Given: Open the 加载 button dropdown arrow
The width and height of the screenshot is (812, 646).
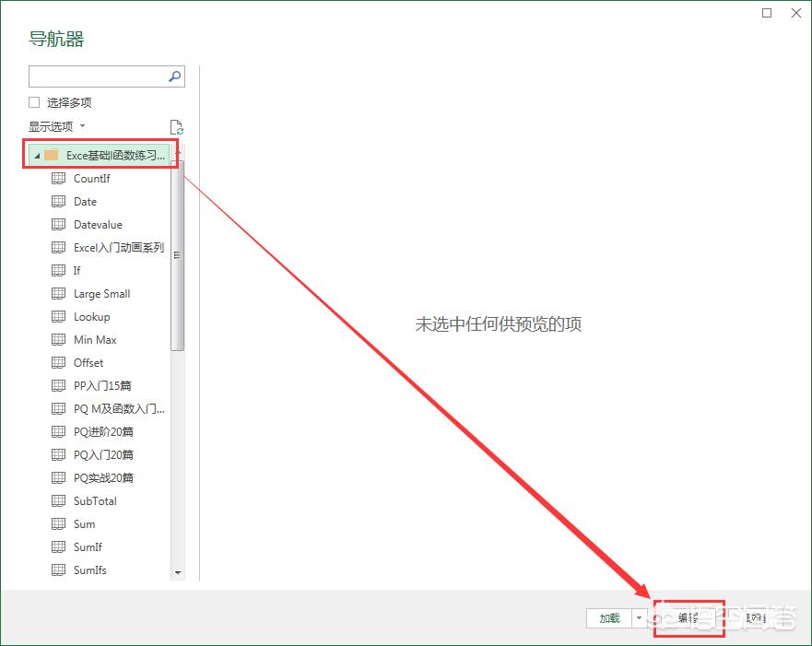Looking at the screenshot, I should (x=639, y=618).
